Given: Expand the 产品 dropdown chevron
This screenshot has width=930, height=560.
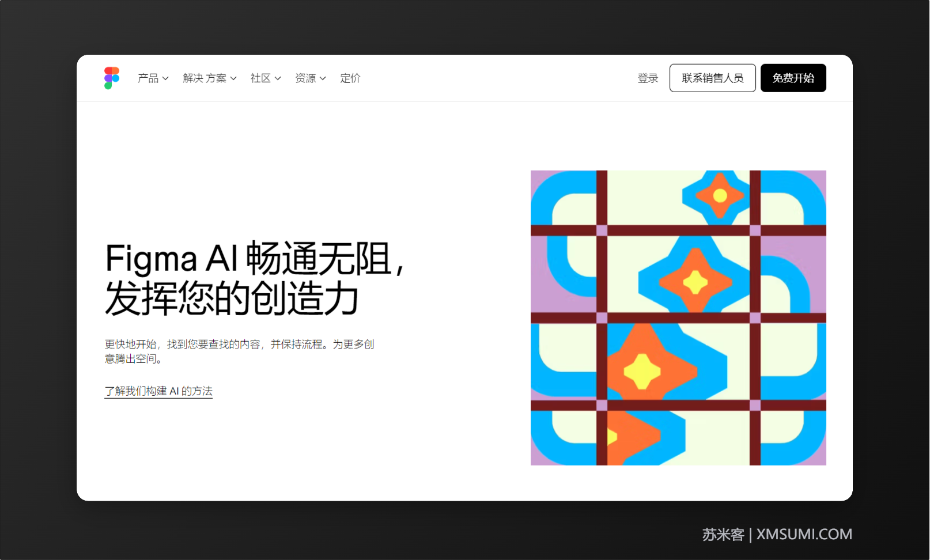Looking at the screenshot, I should click(165, 78).
